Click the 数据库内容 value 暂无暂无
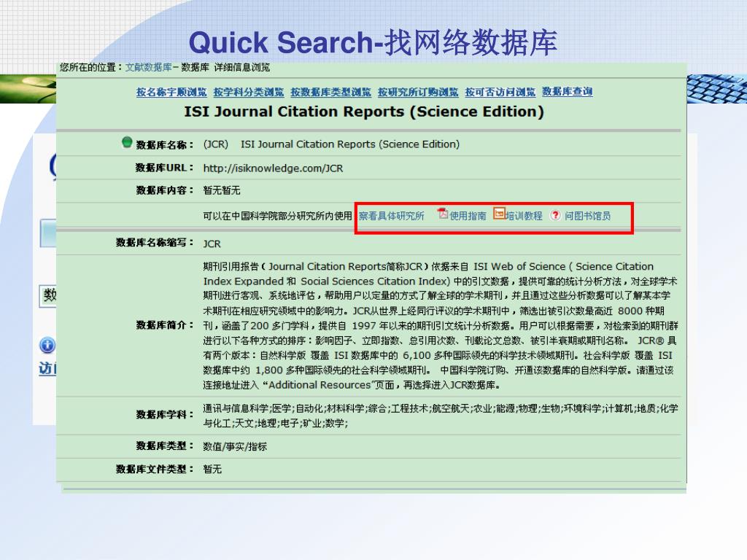This screenshot has width=747, height=560. [x=222, y=190]
